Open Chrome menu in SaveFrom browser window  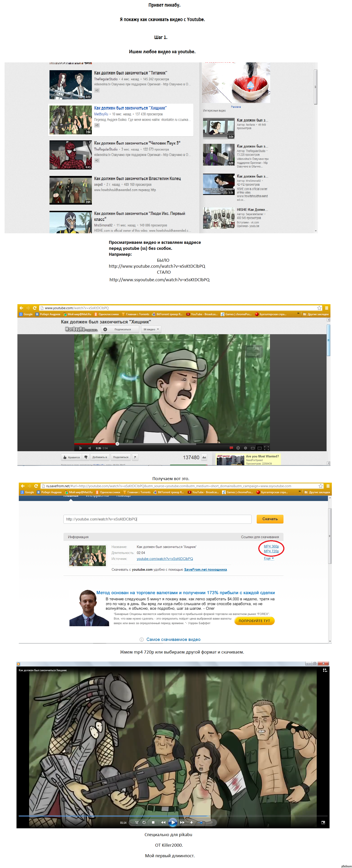click(x=328, y=486)
